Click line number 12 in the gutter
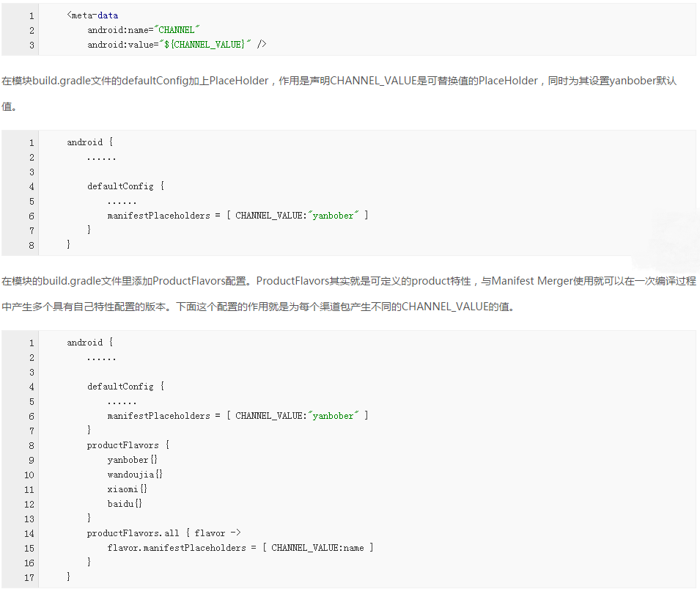 coord(29,504)
